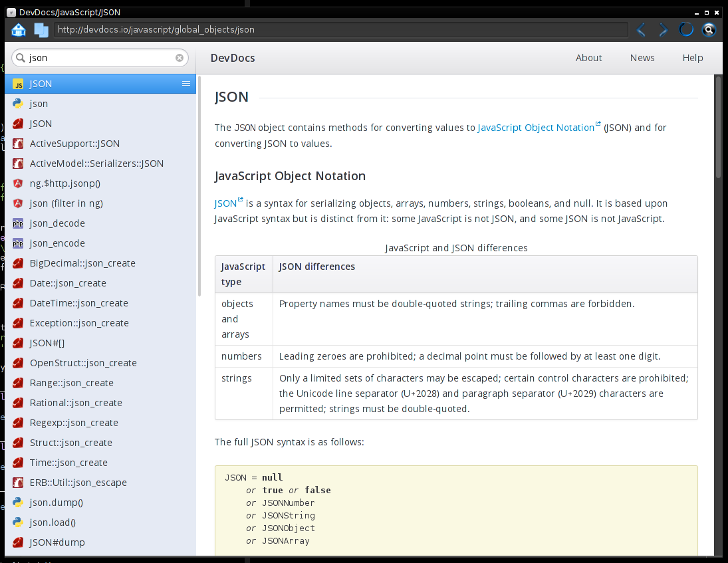Viewport: 728px width, 563px height.
Task: Click Rails icon beside ERB::Util::json_escape
Action: (x=18, y=483)
